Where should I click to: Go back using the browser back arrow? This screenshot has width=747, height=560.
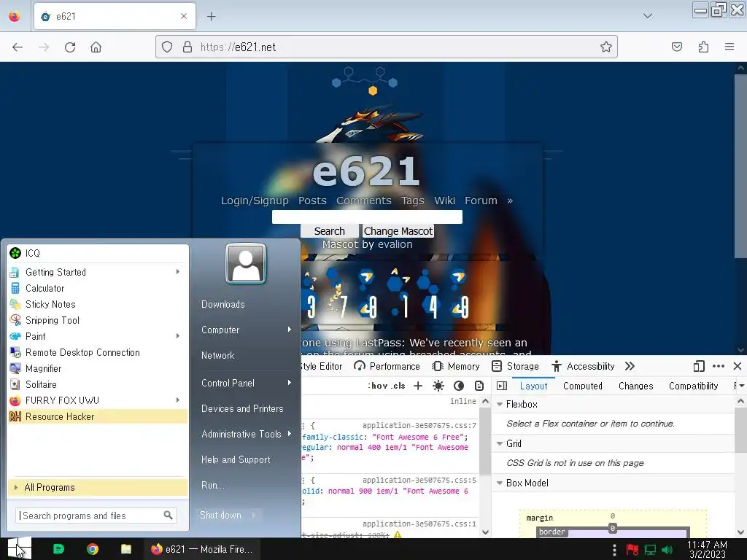[18, 47]
